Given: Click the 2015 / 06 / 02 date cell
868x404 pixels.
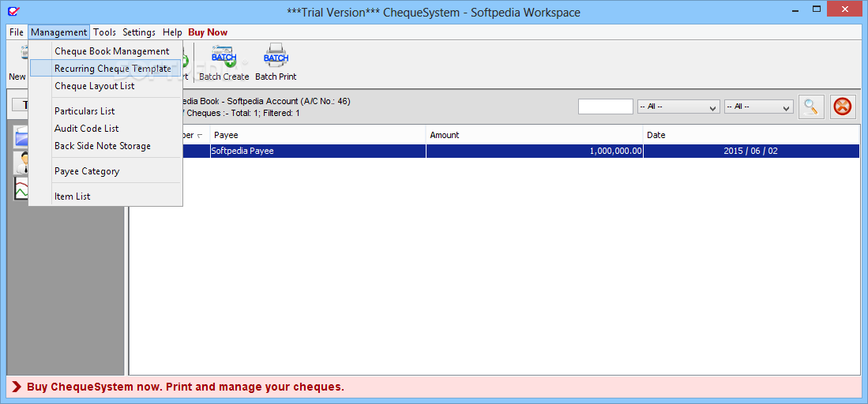Looking at the screenshot, I should [751, 151].
